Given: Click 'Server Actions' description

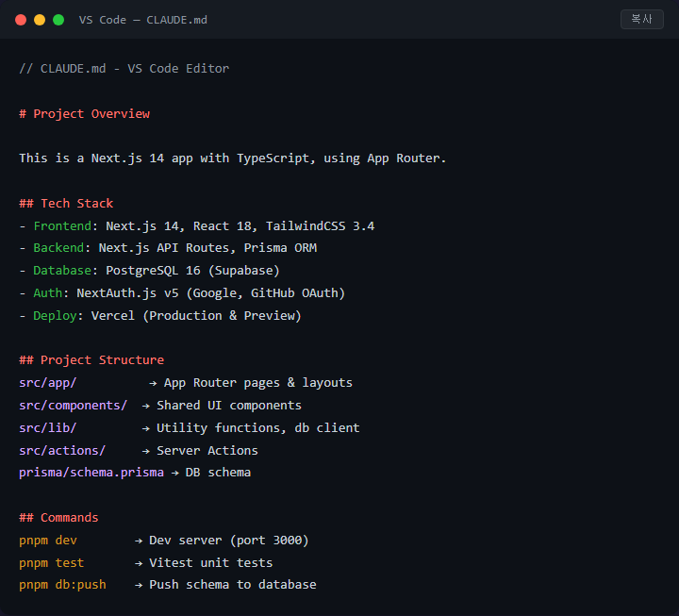Looking at the screenshot, I should 207,451.
